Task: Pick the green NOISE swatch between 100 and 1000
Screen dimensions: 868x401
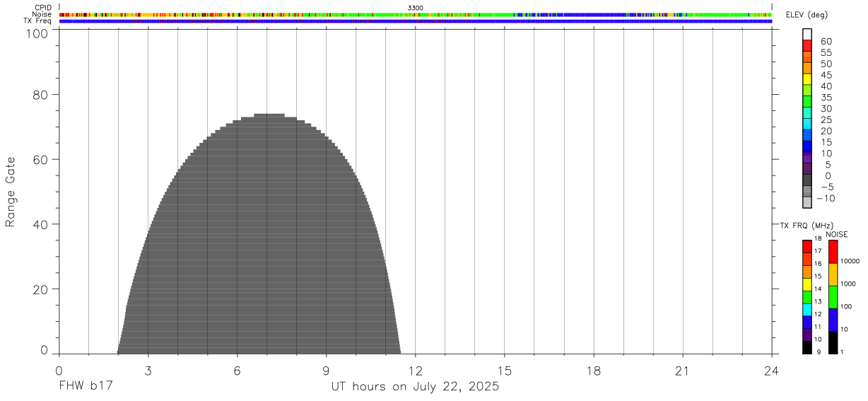Action: (x=833, y=297)
